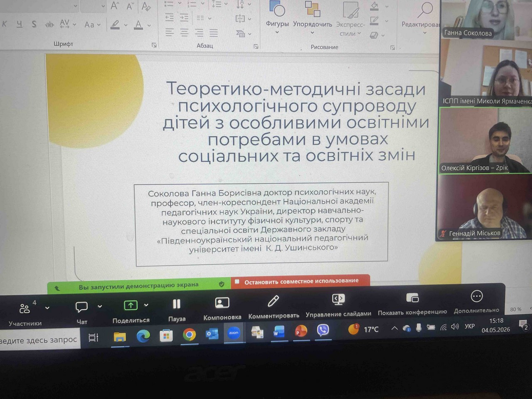532x399 pixels.
Task: Open Google Chrome from the taskbar
Action: [x=189, y=335]
